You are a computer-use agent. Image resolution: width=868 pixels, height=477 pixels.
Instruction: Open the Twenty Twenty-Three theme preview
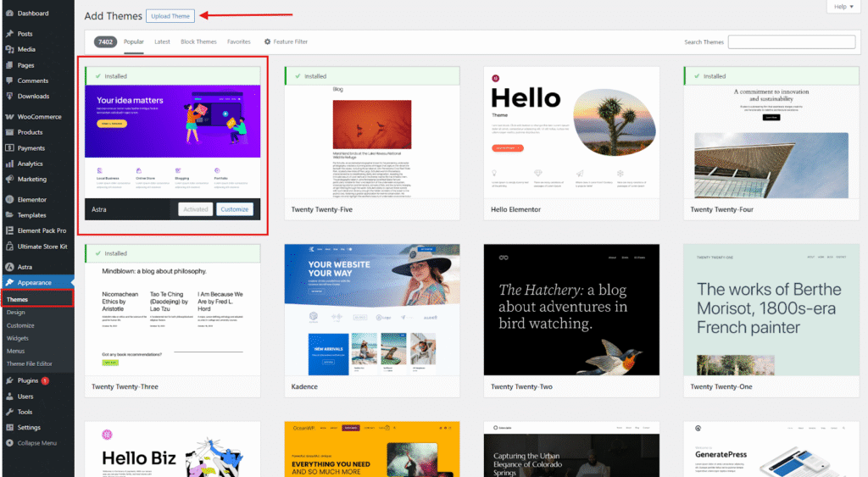point(173,319)
